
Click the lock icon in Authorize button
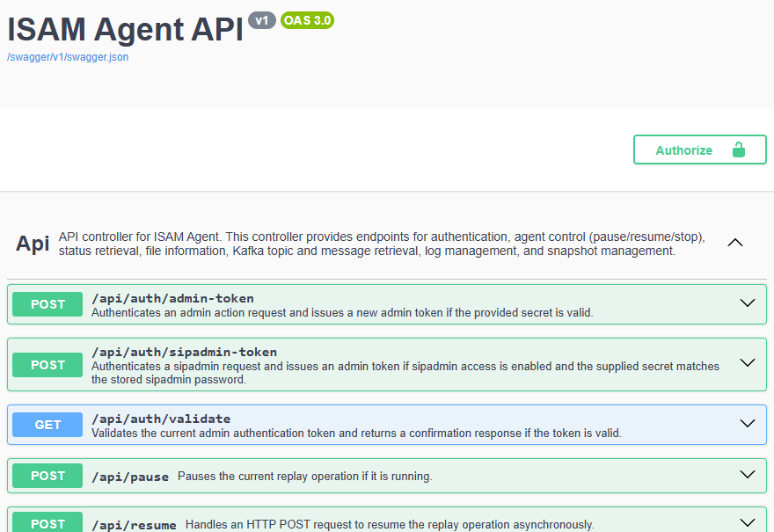739,149
